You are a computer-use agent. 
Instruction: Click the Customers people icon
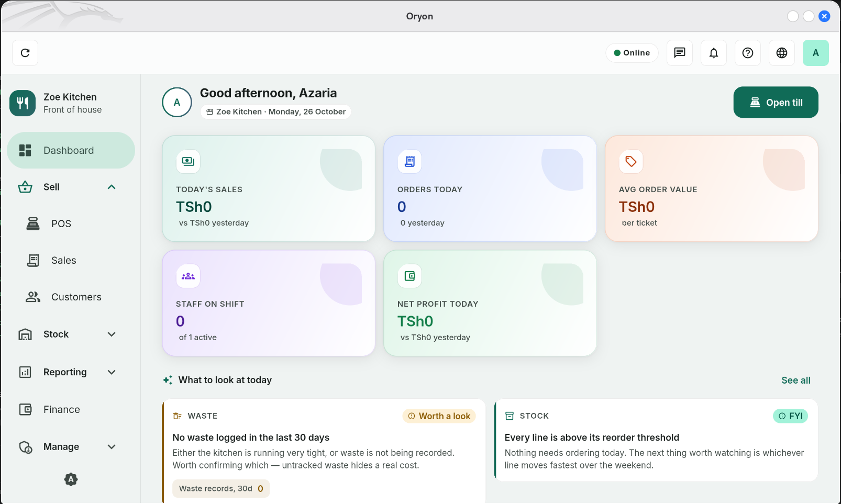point(33,297)
